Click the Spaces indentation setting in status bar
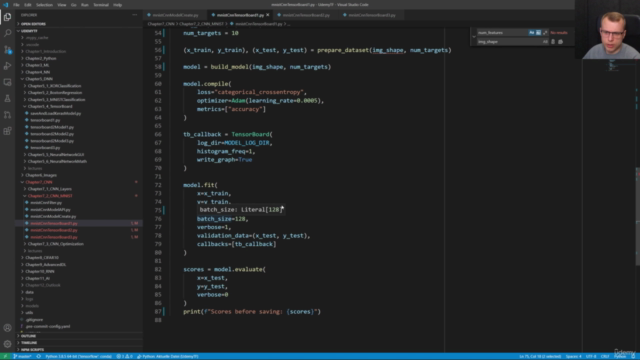640x360 pixels. coord(573,356)
